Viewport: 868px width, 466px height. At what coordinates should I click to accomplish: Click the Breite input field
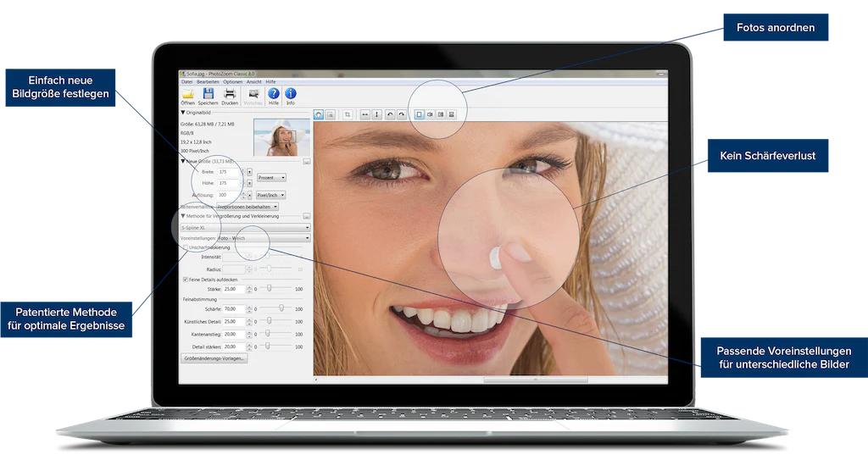coord(229,172)
